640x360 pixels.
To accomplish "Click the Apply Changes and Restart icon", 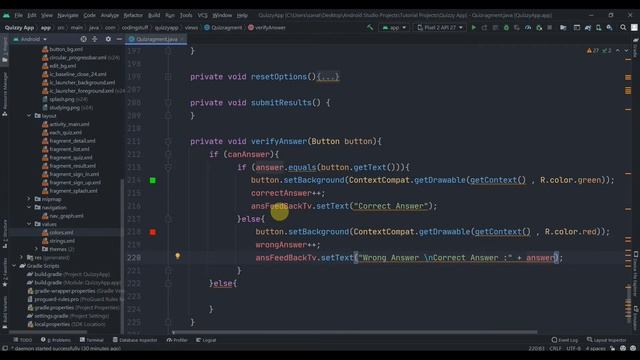I will click(x=484, y=27).
